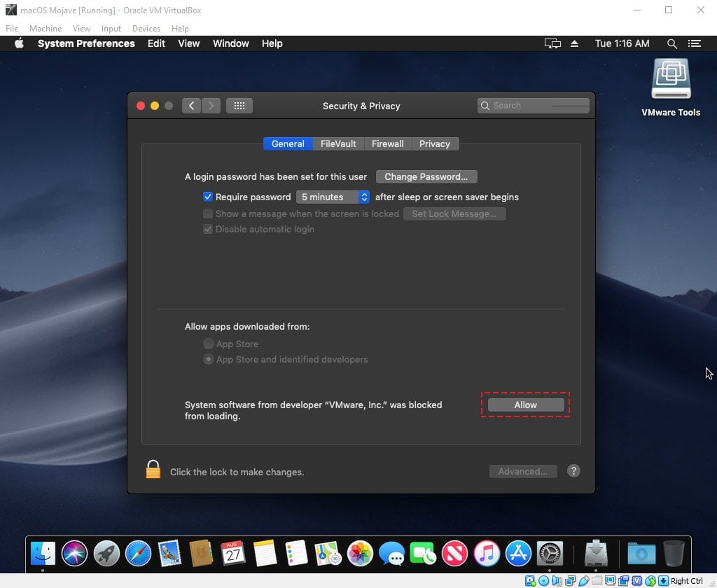
Task: Switch to the Firewall tab
Action: [388, 143]
